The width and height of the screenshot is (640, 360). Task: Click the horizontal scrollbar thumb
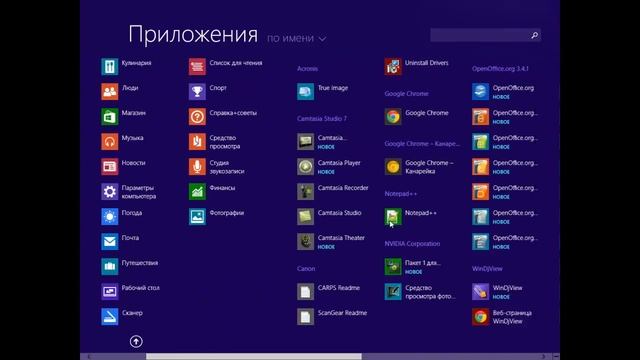(x=254, y=356)
